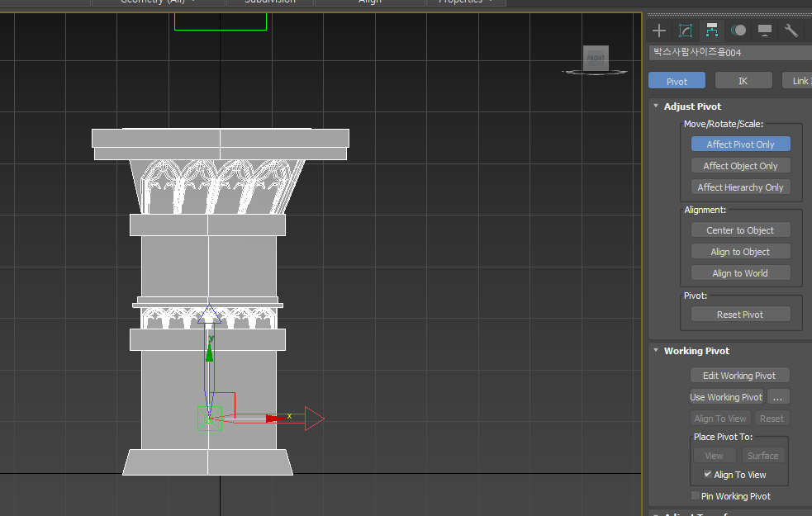The height and width of the screenshot is (516, 812).
Task: Switch to the IK tab
Action: [743, 81]
